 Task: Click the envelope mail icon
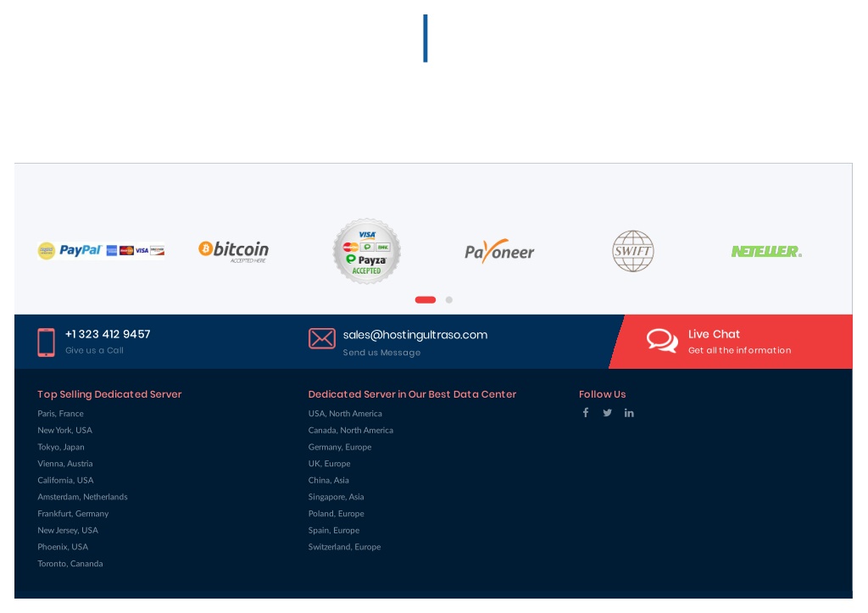321,338
